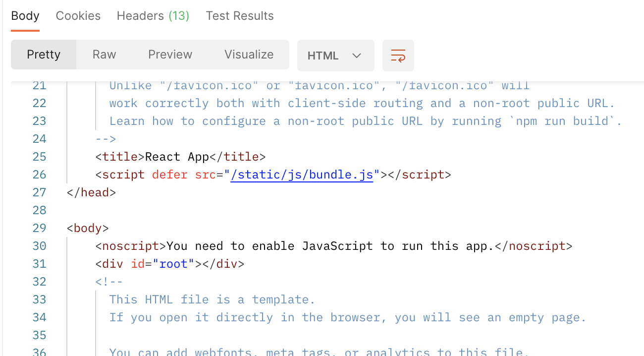Open the Test Results tab

pyautogui.click(x=240, y=16)
